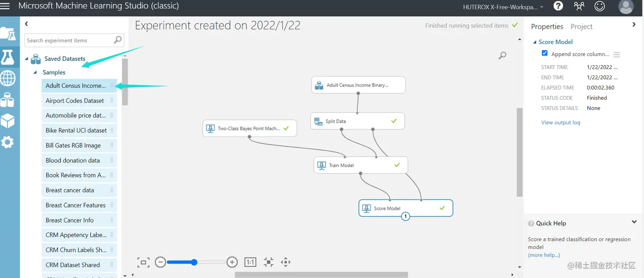
Task: Select the Book Reviews from A... item
Action: point(79,175)
